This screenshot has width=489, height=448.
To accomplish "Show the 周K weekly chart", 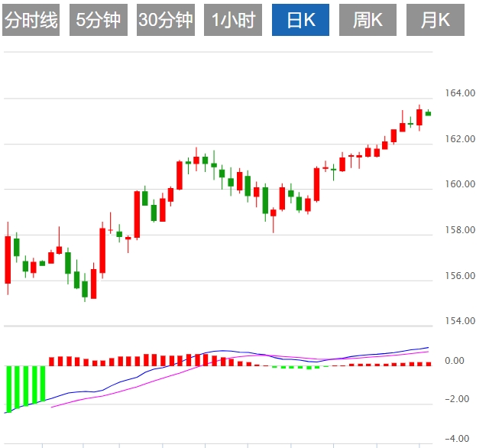I will [x=368, y=20].
